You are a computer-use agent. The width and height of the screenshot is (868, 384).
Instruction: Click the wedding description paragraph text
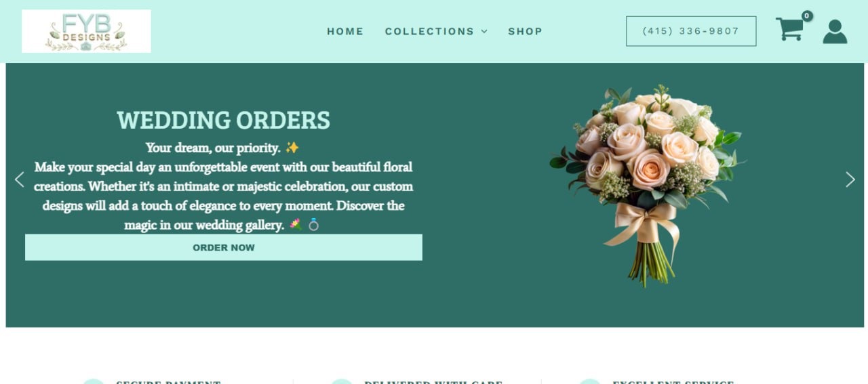[224, 196]
